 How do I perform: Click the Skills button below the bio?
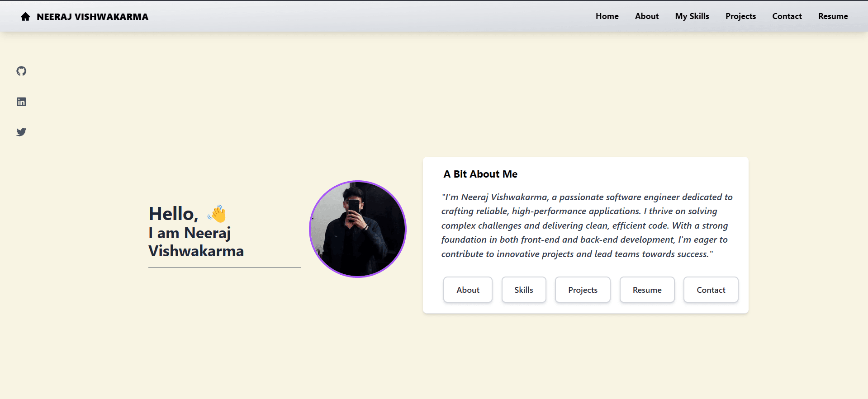click(524, 290)
